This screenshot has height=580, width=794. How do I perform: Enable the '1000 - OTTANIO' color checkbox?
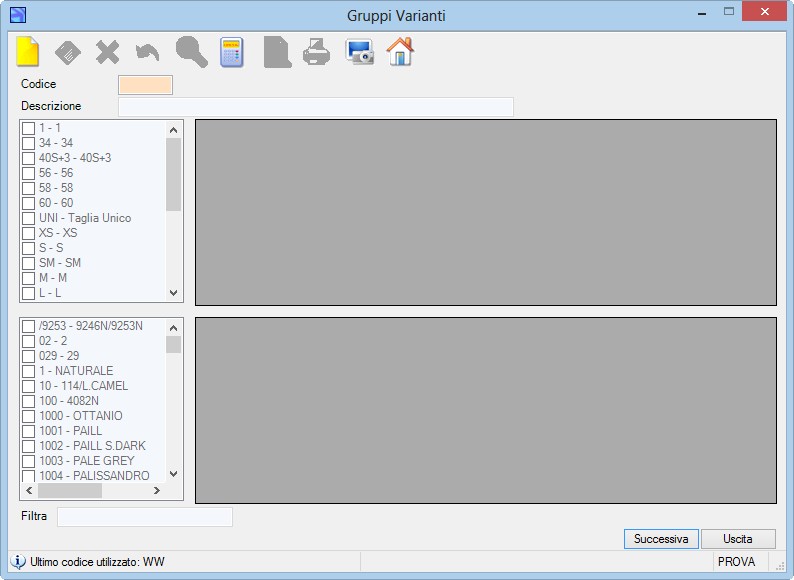coord(28,416)
